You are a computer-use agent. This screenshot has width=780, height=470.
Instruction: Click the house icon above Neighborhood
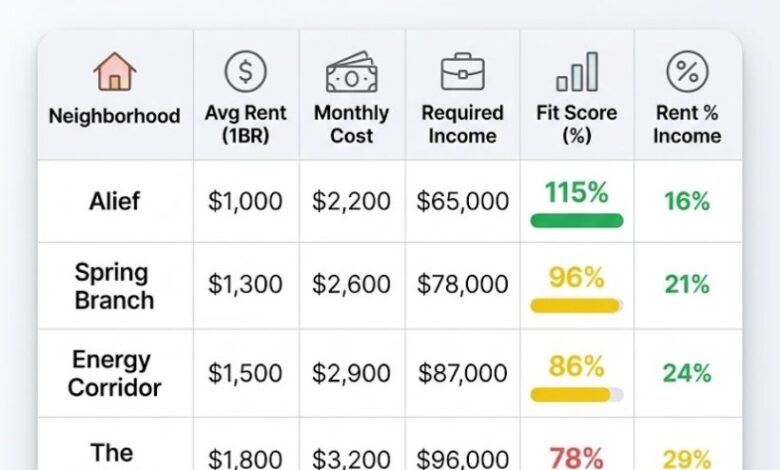(114, 73)
